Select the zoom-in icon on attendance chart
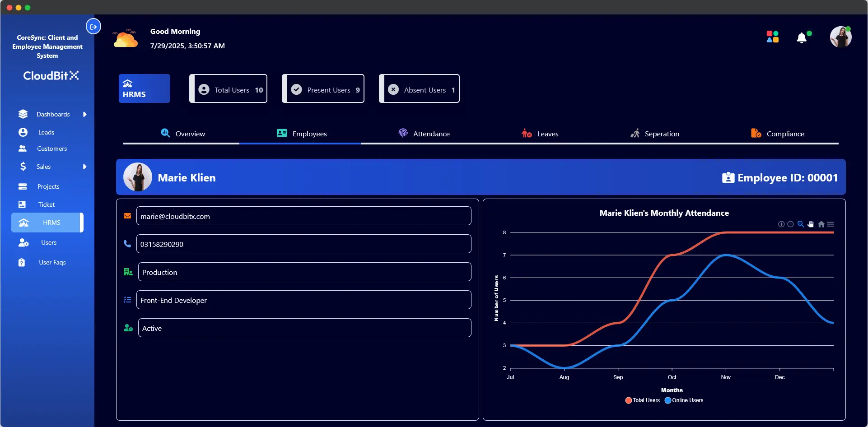 click(781, 224)
